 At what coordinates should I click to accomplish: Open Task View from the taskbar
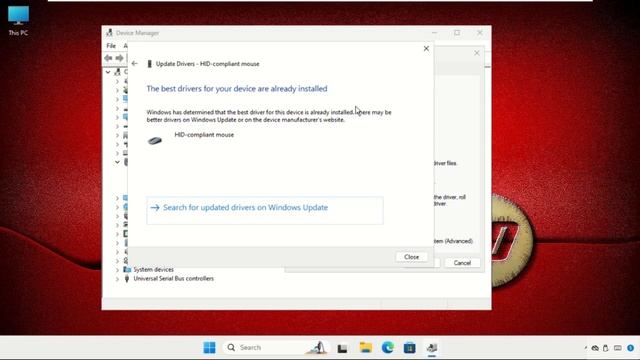coord(342,348)
